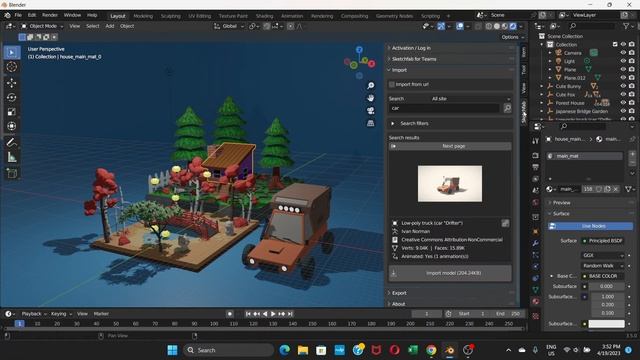This screenshot has height=360, width=640.
Task: Select the Select Box tool
Action: tap(12, 53)
